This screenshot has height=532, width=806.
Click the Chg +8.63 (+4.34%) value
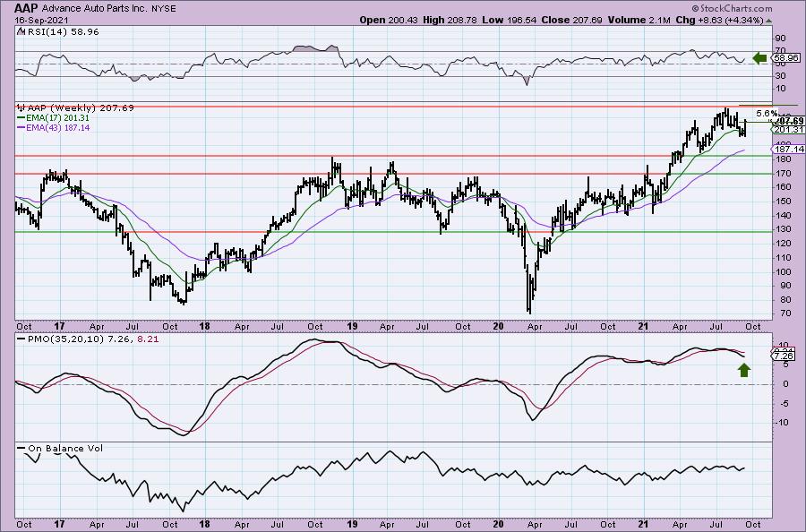point(720,20)
